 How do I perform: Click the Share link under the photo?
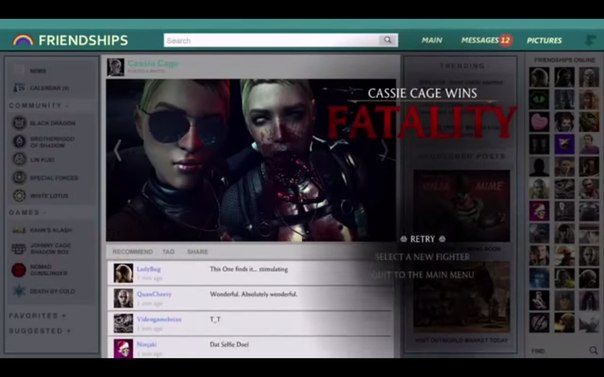197,252
